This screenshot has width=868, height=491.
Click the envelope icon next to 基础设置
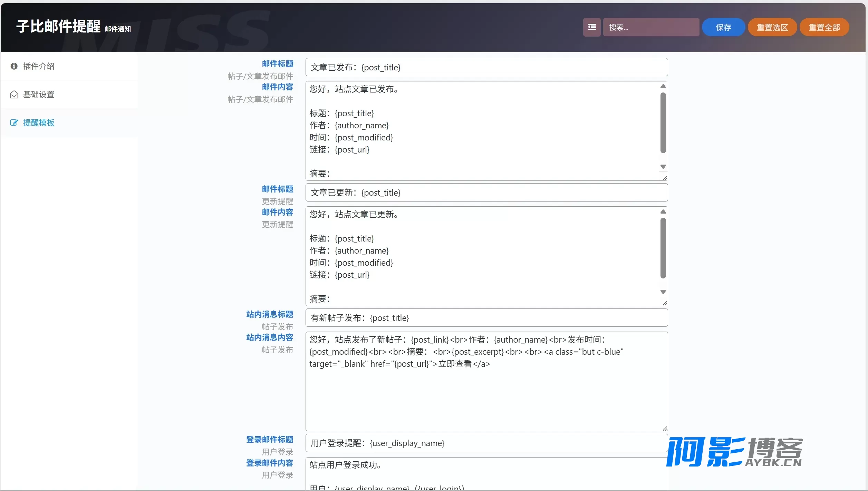pyautogui.click(x=14, y=95)
